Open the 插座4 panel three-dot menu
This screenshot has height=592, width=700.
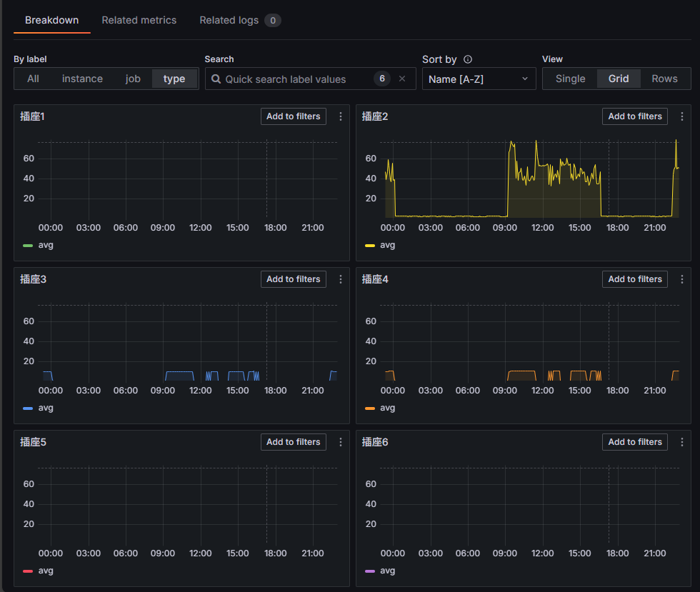(x=682, y=279)
